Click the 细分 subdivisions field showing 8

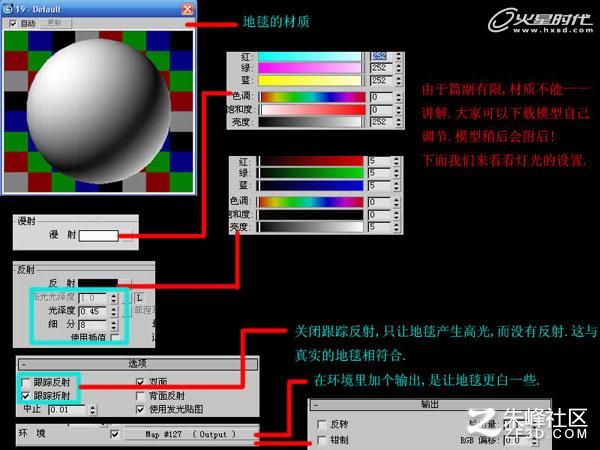point(94,325)
